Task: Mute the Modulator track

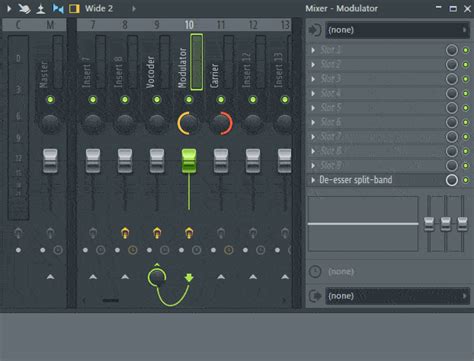Action: tap(189, 99)
